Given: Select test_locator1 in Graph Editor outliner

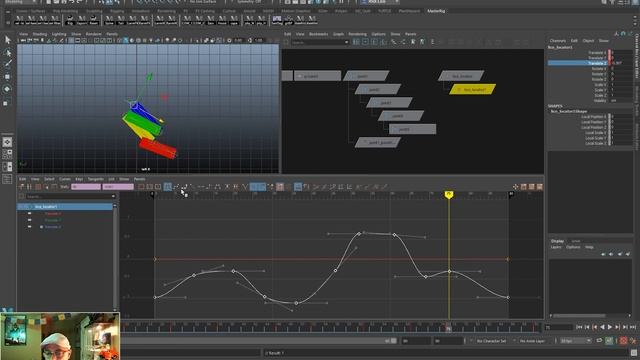Looking at the screenshot, I should (x=65, y=207).
